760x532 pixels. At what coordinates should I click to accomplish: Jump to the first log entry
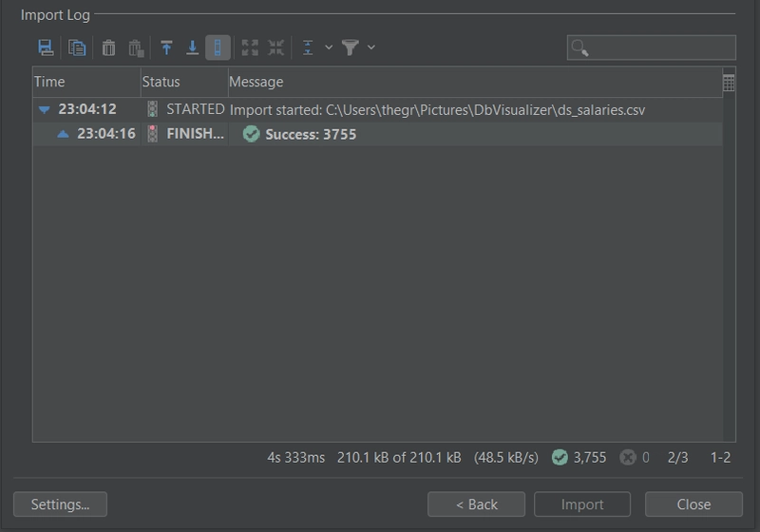[166, 47]
